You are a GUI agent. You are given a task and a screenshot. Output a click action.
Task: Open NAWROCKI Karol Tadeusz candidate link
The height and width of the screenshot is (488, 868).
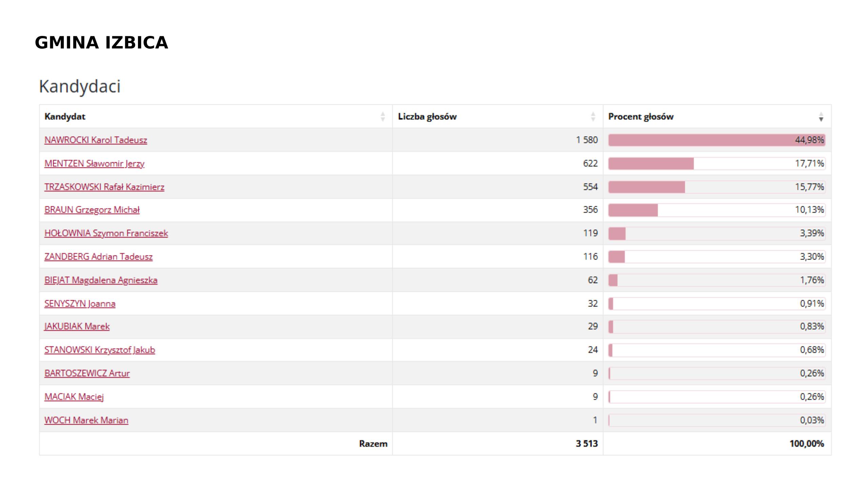[x=96, y=140]
